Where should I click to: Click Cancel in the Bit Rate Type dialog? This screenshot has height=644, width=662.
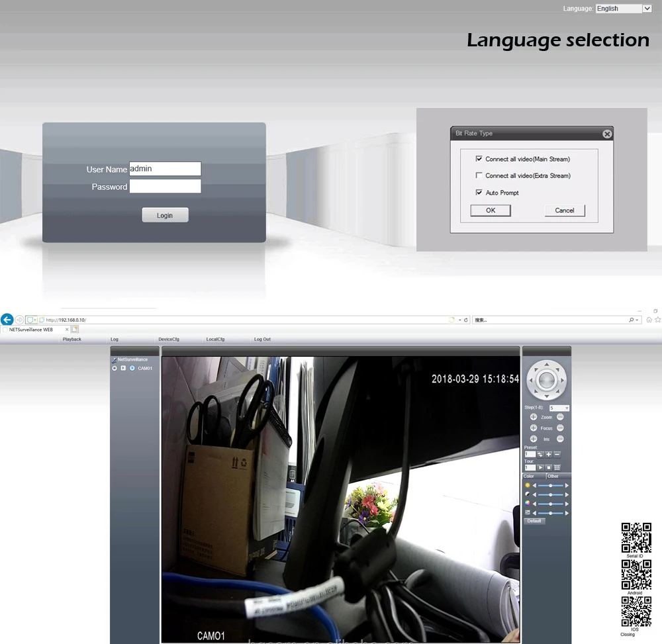coord(565,210)
